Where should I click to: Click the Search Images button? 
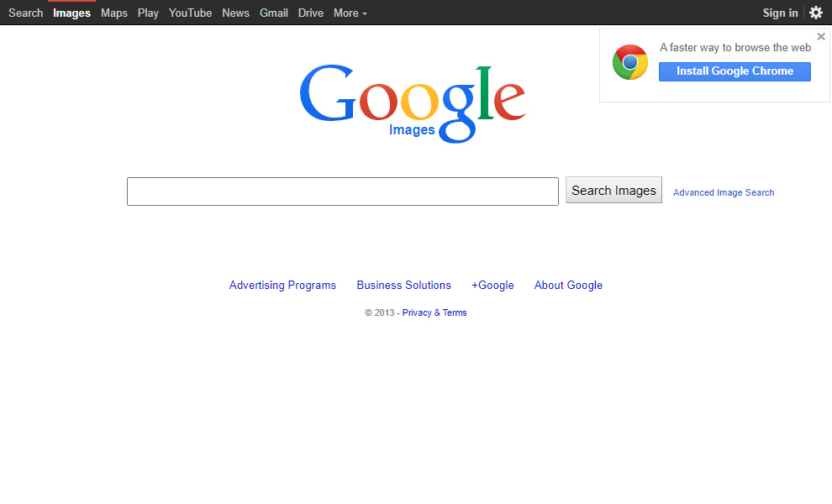(x=614, y=191)
